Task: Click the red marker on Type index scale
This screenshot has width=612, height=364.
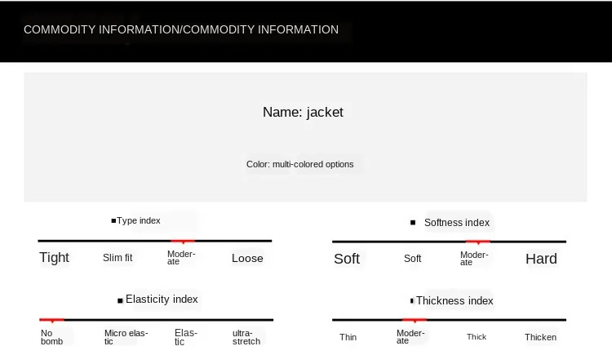Action: coord(183,242)
